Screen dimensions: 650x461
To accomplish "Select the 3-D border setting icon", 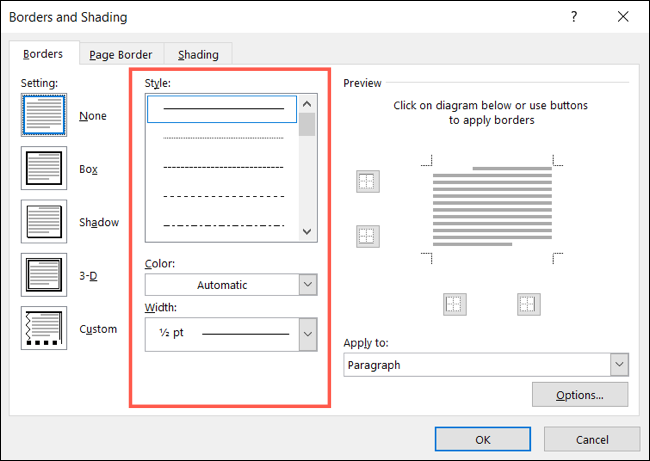I will (x=44, y=275).
